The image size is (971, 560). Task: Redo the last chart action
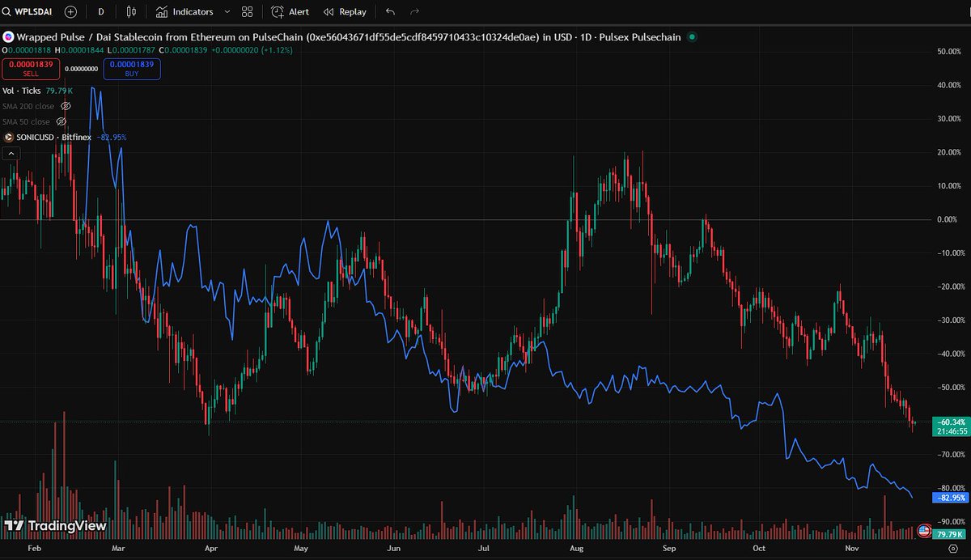coord(415,12)
